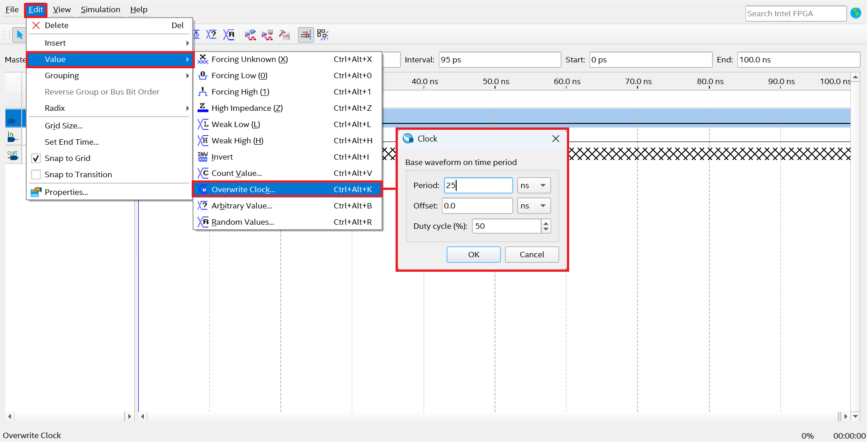Screen dimensions: 868x444
Task: Open the Period unit dropdown
Action: point(534,185)
